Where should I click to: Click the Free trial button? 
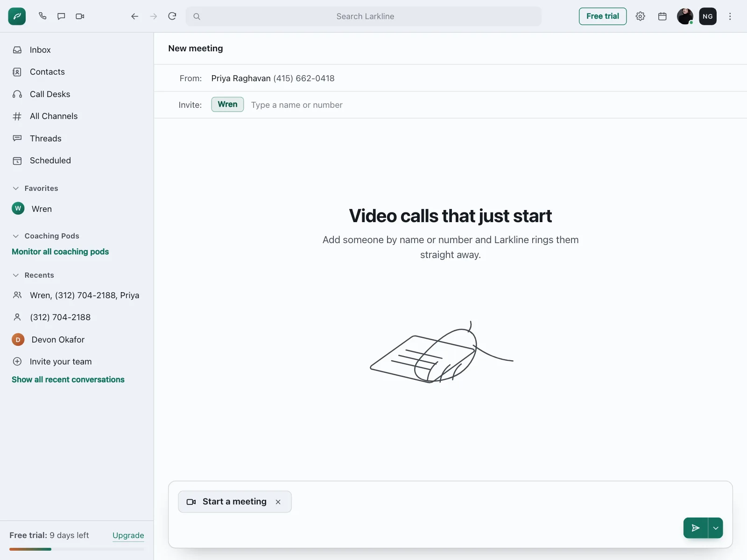(x=603, y=16)
